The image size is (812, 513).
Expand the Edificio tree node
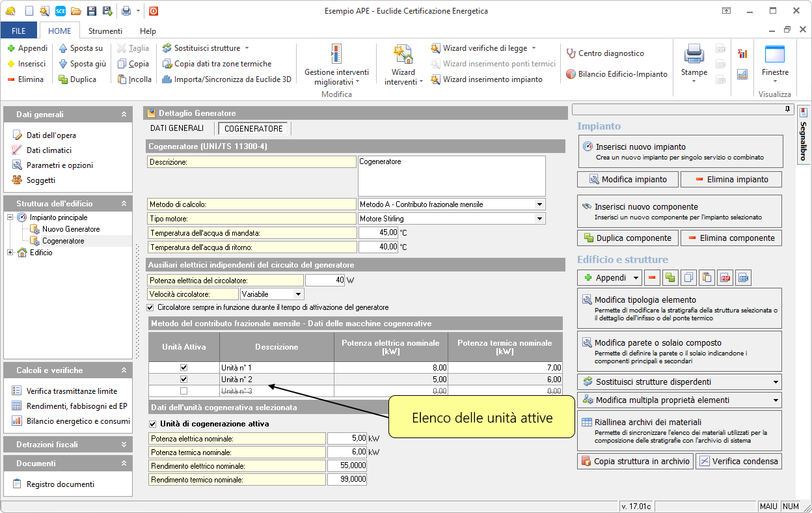pos(10,253)
